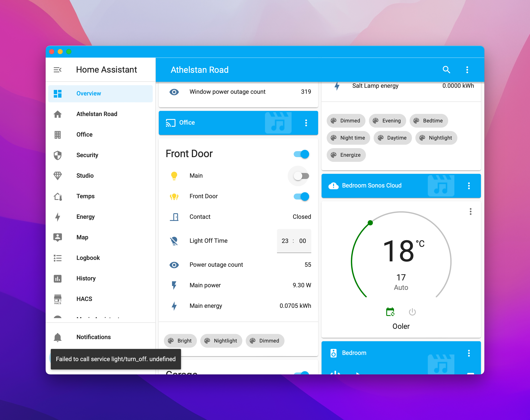Collapse the sidebar with the menu icon

coord(58,70)
